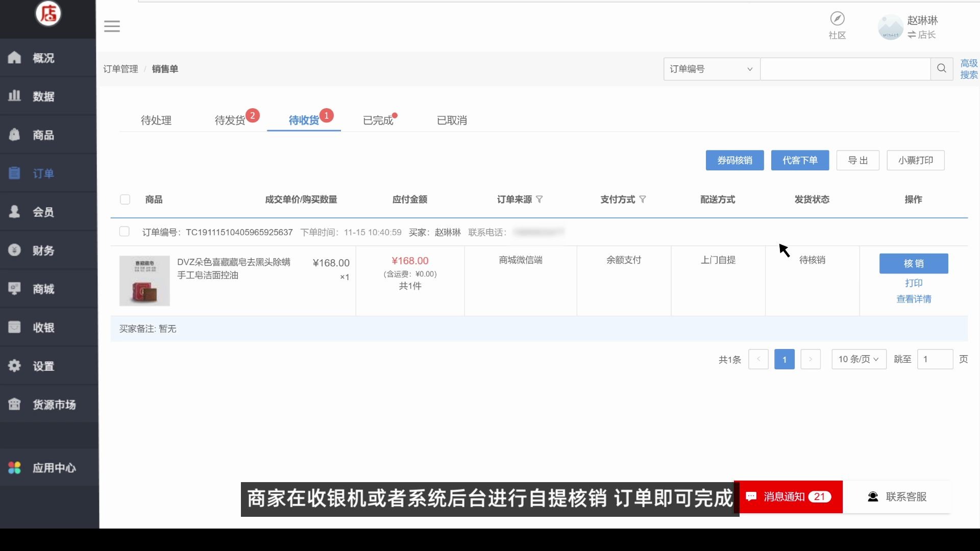
Task: Open the 10 条/页 page size dropdown
Action: coord(858,359)
